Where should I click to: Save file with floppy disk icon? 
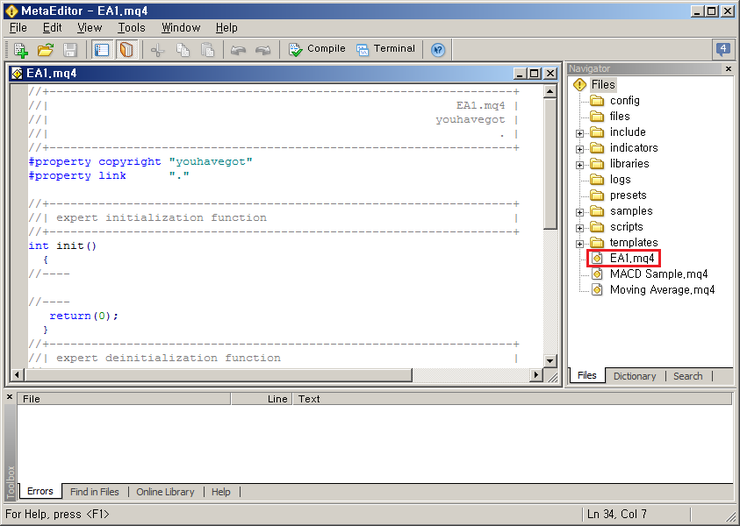(x=70, y=50)
